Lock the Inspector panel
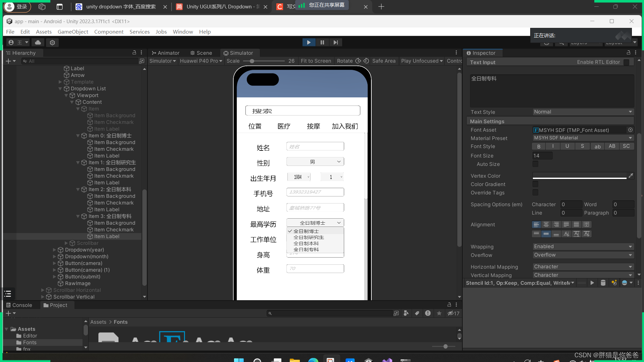 (x=629, y=53)
